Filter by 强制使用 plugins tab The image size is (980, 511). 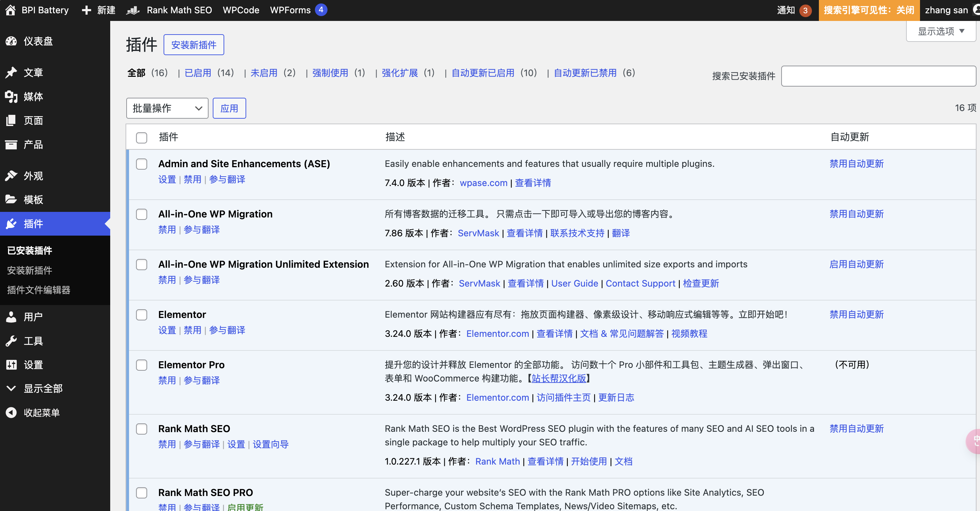click(x=330, y=73)
